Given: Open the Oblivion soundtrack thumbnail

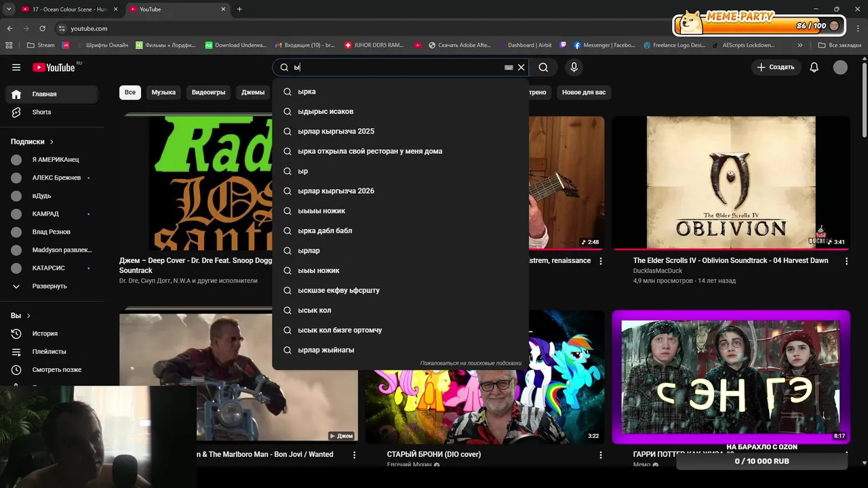Looking at the screenshot, I should [x=731, y=183].
